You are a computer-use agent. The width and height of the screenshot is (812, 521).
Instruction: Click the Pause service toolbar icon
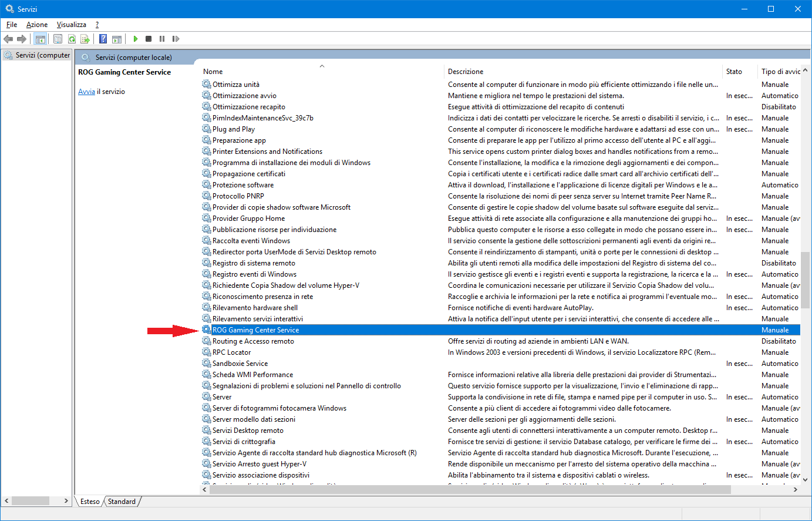point(162,39)
